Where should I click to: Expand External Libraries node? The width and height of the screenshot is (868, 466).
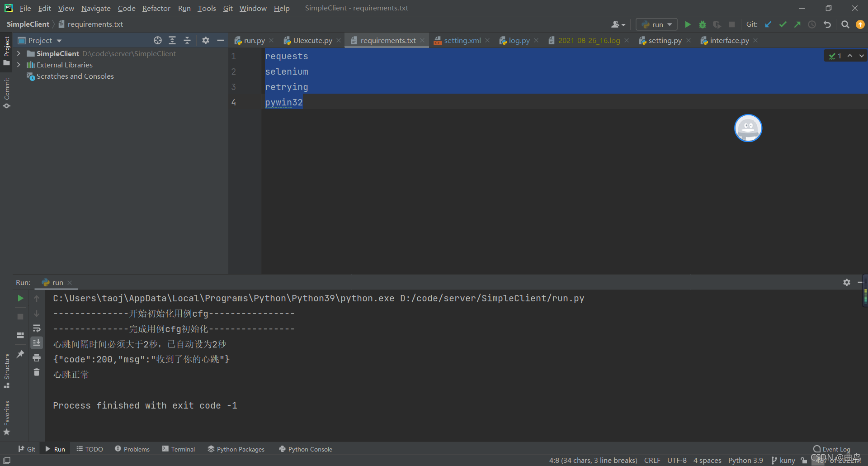pos(19,65)
